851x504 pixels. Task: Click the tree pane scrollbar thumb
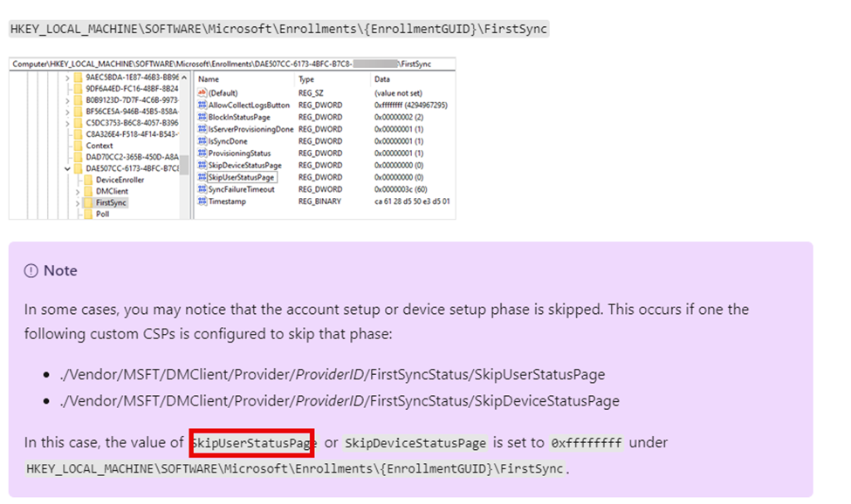(x=184, y=165)
